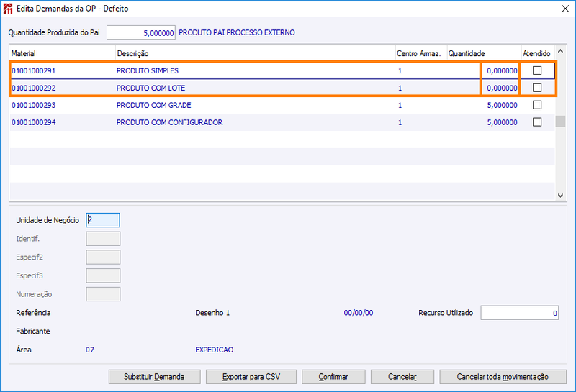Click the Recurso Utilizado field
Viewport: 576px width, 392px height.
(x=519, y=313)
